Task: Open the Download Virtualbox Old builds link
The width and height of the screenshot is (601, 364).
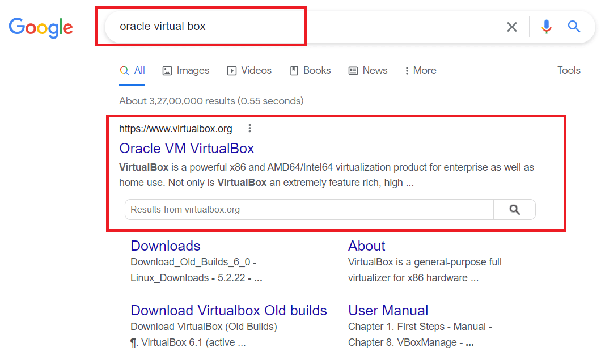Action: tap(228, 310)
